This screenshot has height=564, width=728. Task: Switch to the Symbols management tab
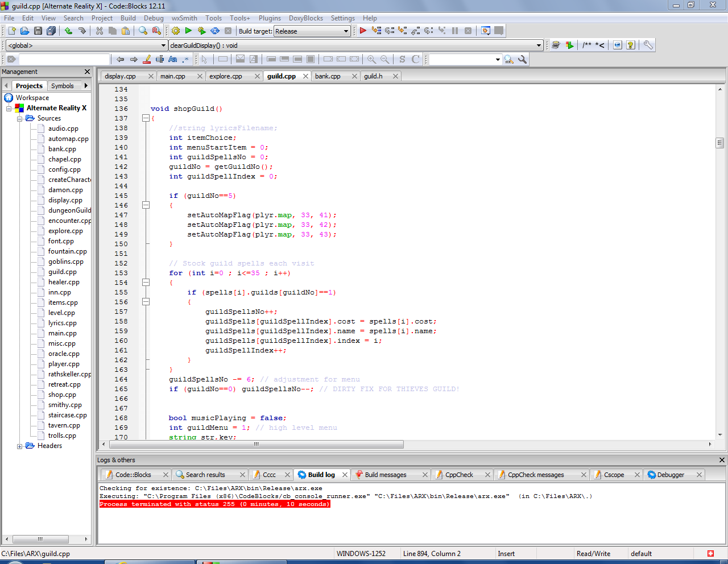[63, 86]
